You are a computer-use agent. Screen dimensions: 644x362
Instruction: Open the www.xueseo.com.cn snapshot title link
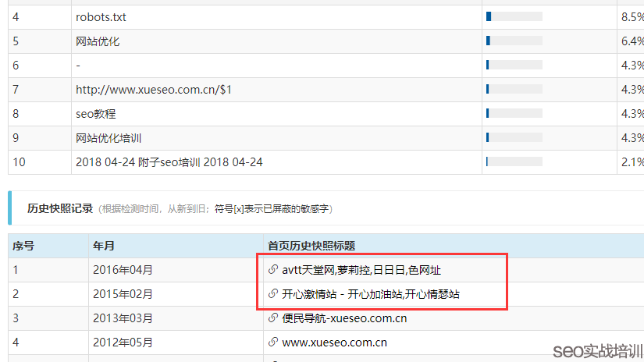point(334,342)
